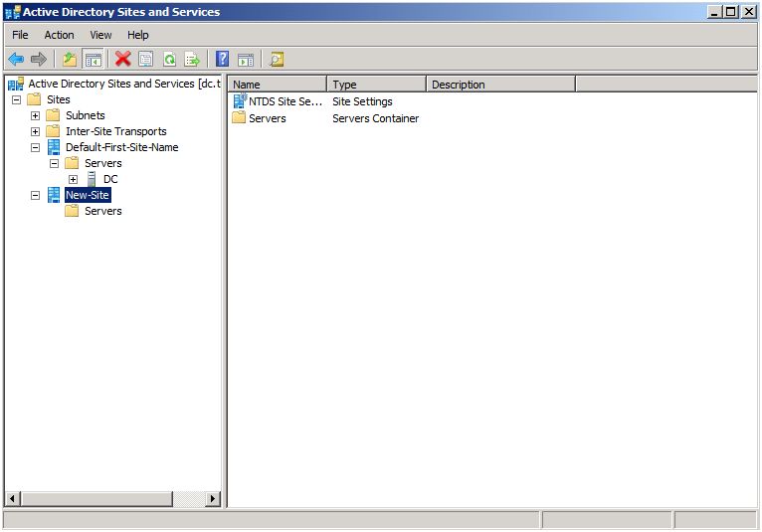Click the Subnets folder icon
762x532 pixels.
53,115
